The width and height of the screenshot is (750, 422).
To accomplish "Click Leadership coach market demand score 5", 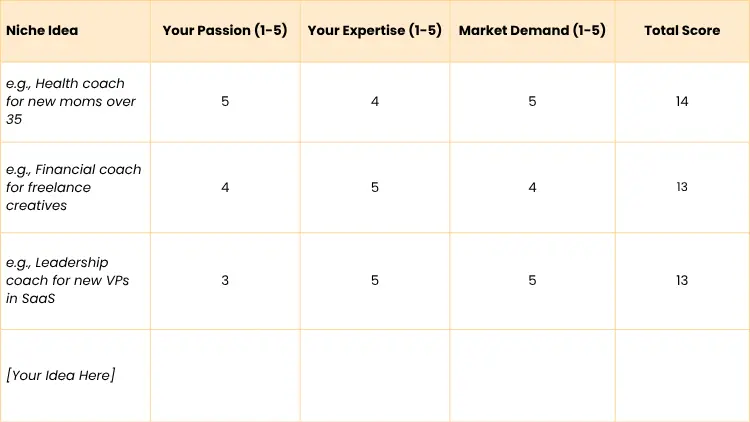I will (x=532, y=280).
